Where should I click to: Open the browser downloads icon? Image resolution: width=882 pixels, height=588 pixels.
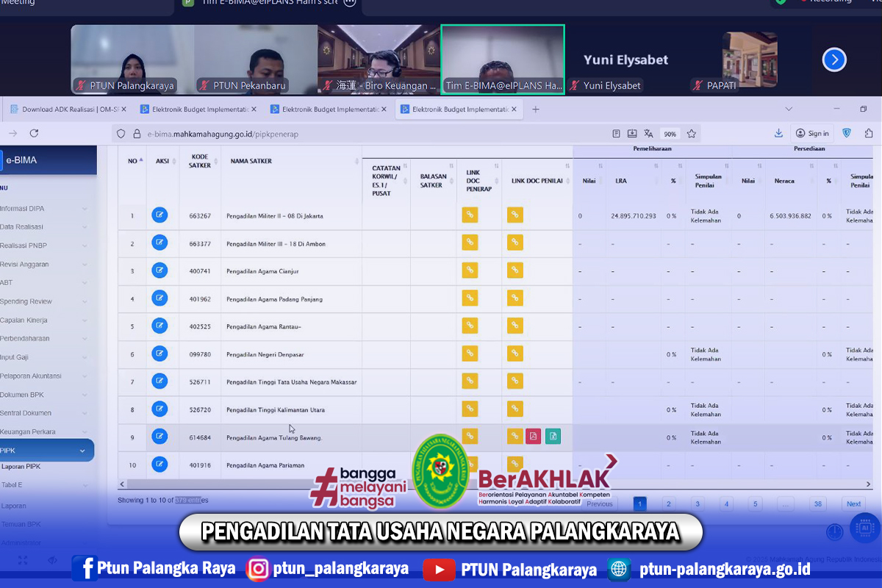[x=778, y=133]
